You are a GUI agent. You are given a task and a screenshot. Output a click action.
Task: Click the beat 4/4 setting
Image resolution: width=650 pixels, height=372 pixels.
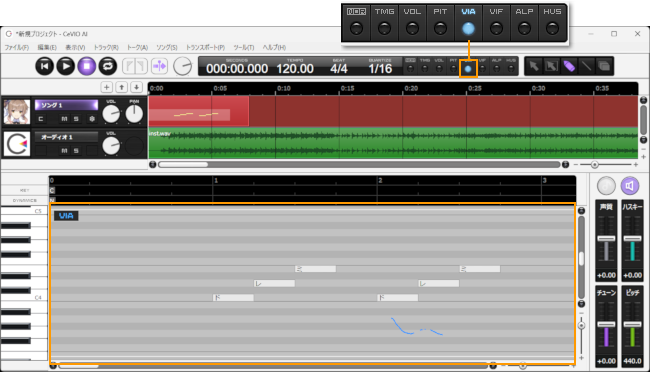tap(339, 68)
